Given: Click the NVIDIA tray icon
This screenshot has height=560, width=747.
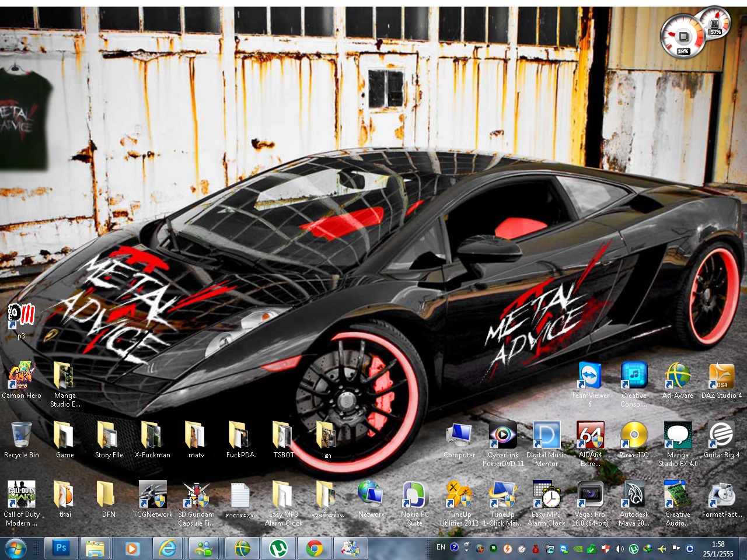Looking at the screenshot, I should click(577, 549).
